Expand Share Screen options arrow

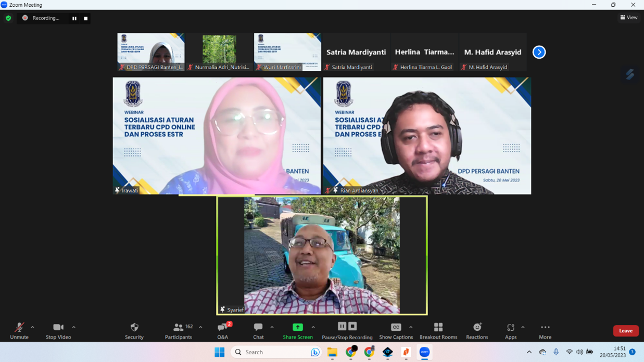[x=313, y=327]
